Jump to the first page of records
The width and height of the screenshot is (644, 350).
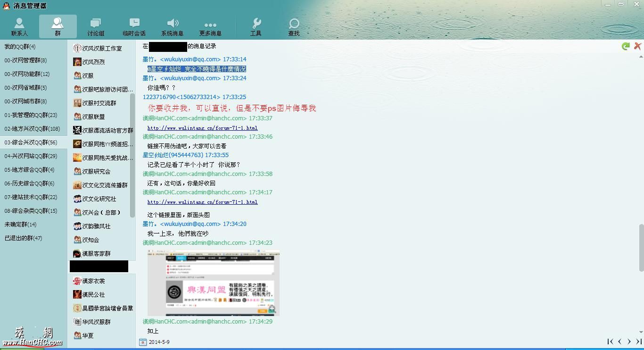click(x=610, y=342)
